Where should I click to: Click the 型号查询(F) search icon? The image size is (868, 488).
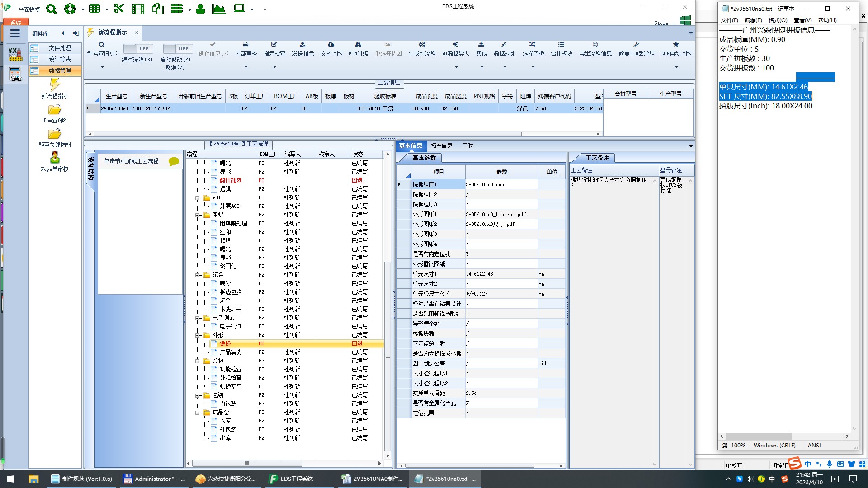coord(102,45)
